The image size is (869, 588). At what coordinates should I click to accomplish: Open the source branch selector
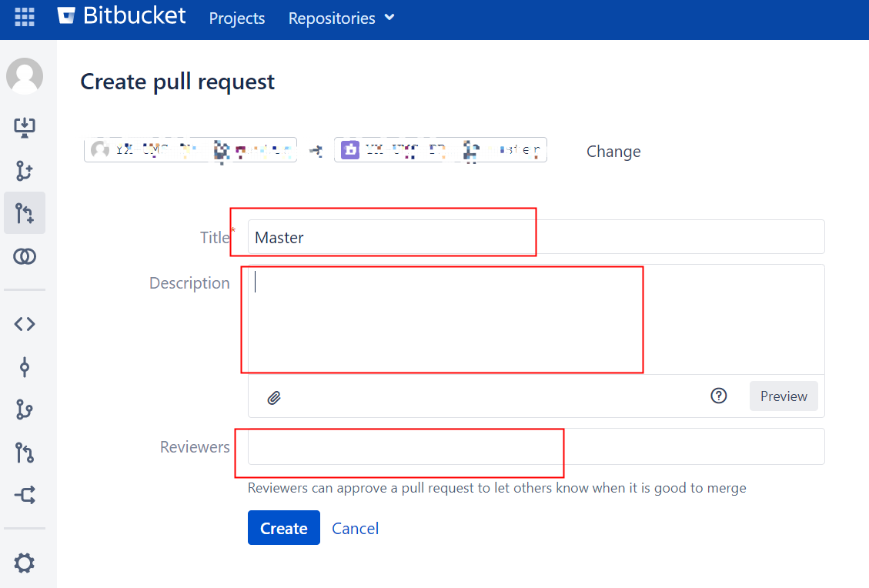coord(189,149)
